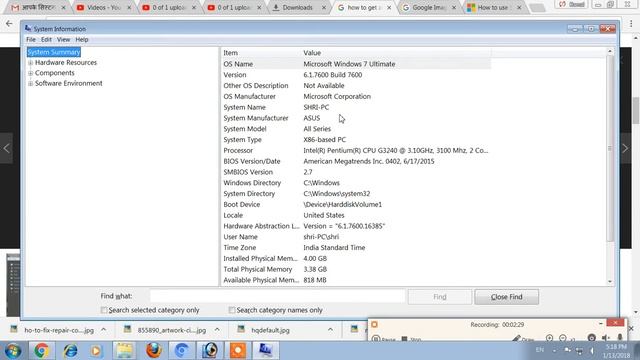This screenshot has width=640, height=360.
Task: Switch to the Downloads browser tab
Action: (x=298, y=7)
